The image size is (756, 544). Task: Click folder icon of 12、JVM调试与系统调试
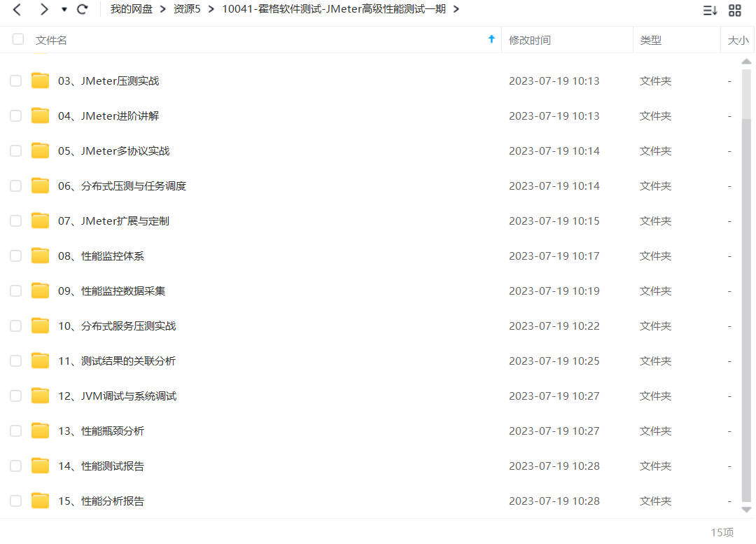point(41,396)
